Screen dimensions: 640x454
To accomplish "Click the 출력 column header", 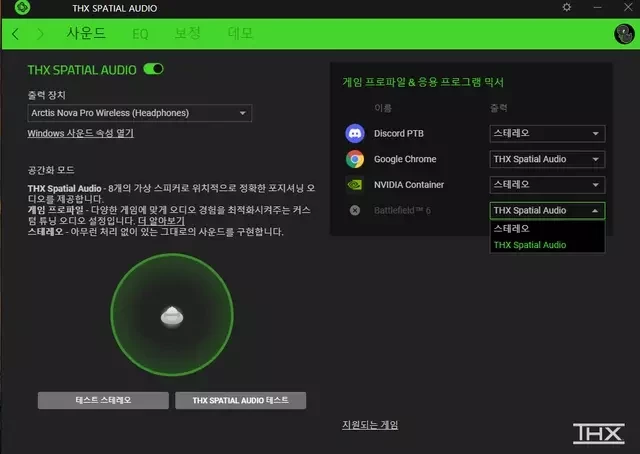I will coord(498,108).
